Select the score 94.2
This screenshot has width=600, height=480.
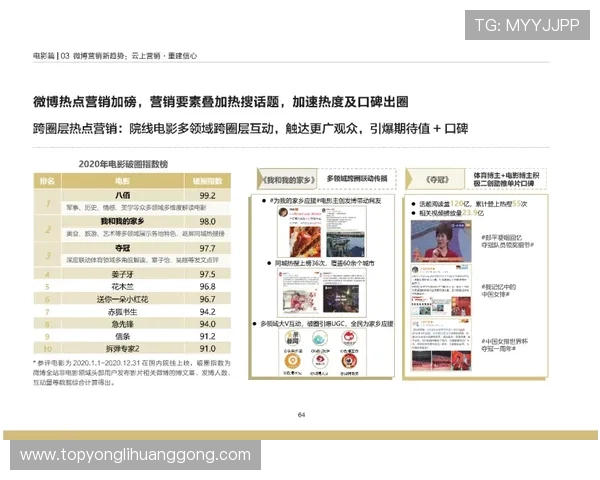[x=207, y=312]
